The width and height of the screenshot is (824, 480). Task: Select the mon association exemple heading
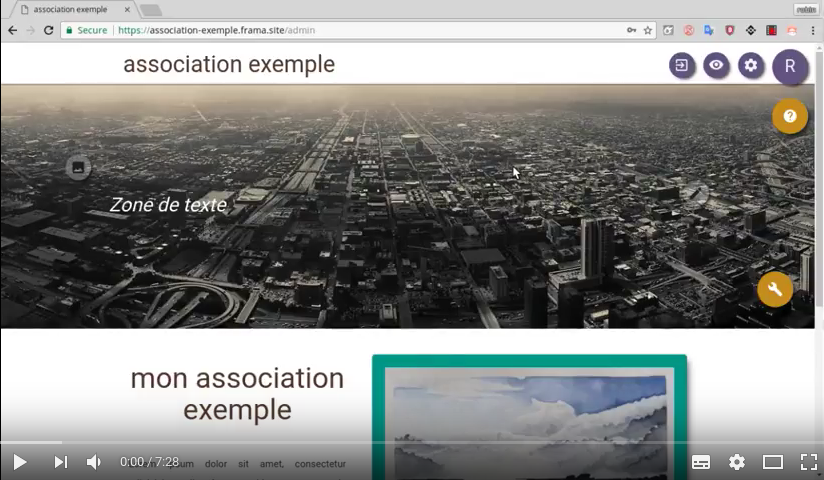coord(237,393)
